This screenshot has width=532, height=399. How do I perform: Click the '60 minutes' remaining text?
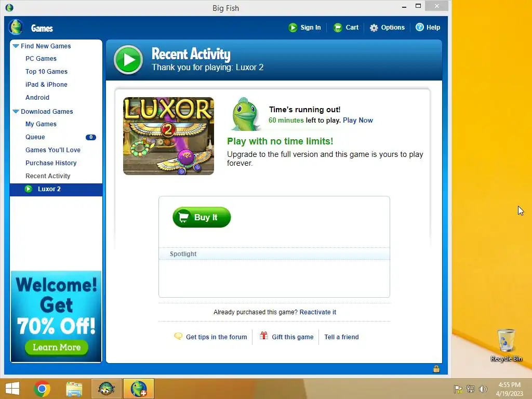(x=286, y=120)
